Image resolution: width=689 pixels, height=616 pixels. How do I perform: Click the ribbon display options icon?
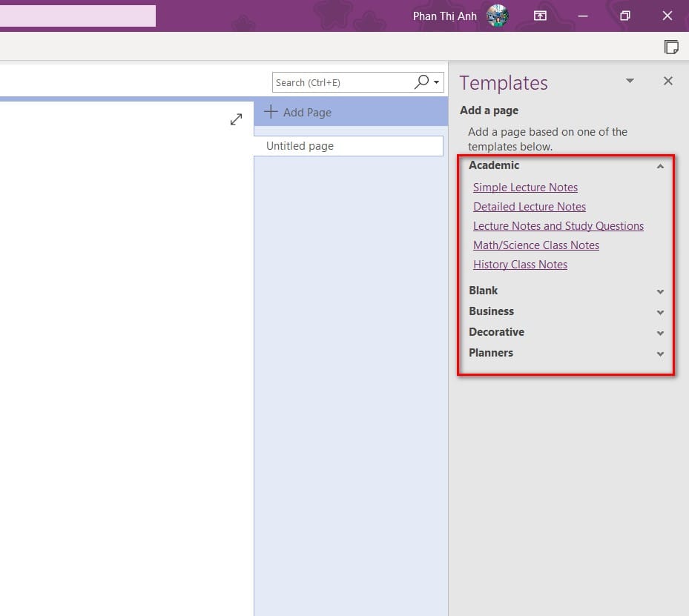[540, 16]
